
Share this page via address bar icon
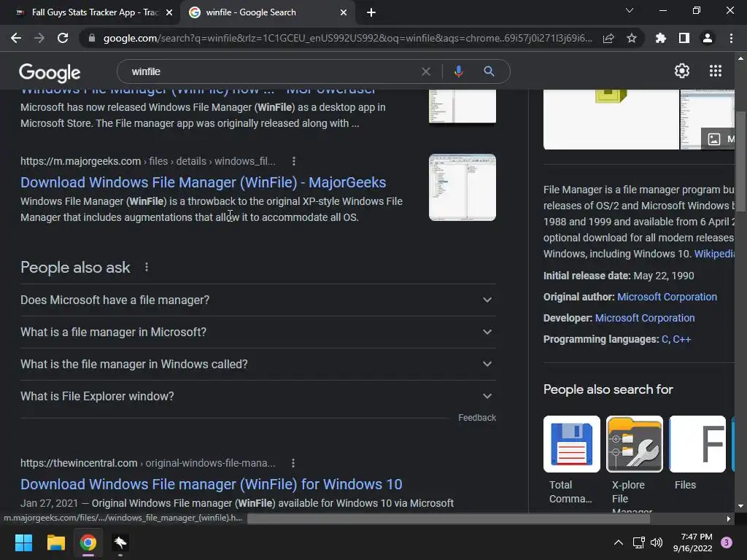[608, 38]
